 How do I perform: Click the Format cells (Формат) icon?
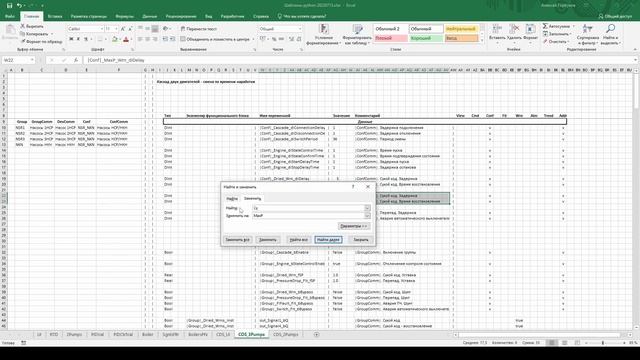(x=530, y=29)
